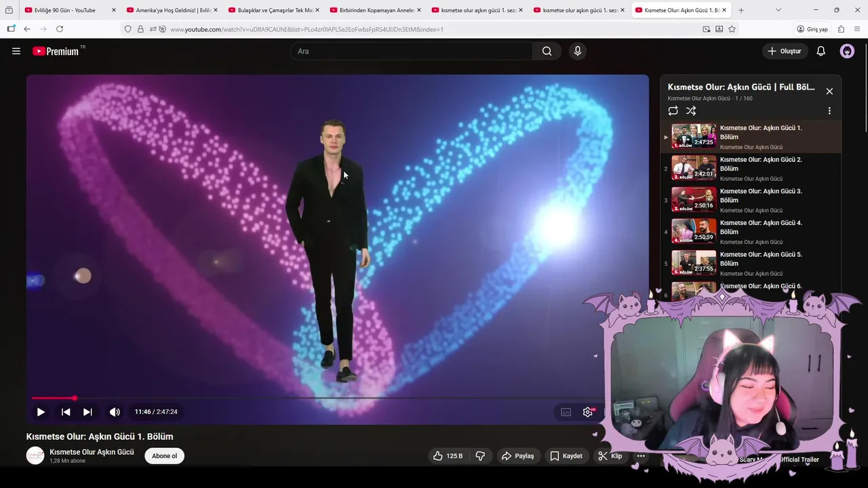Select playlist video 4. Bölüm
This screenshot has width=868, height=488.
click(751, 232)
